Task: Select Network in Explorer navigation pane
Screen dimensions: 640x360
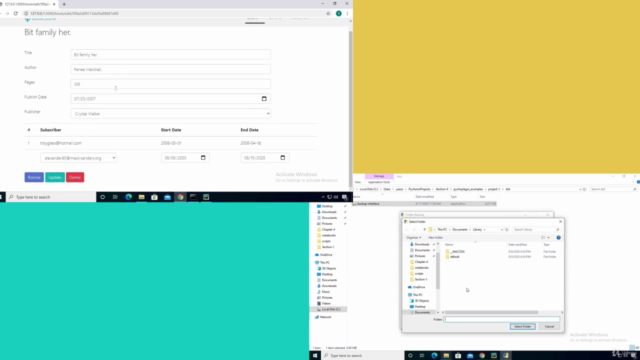Action: [323, 317]
